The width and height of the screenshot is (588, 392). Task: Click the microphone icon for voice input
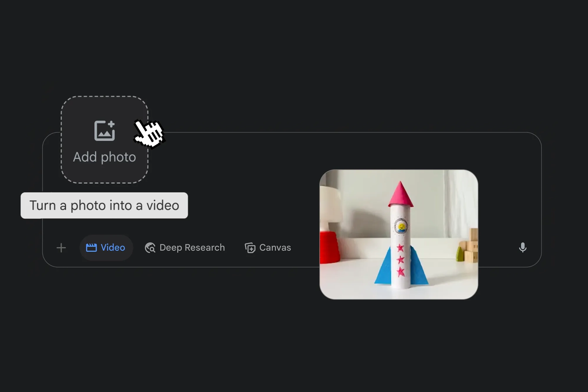click(x=522, y=248)
